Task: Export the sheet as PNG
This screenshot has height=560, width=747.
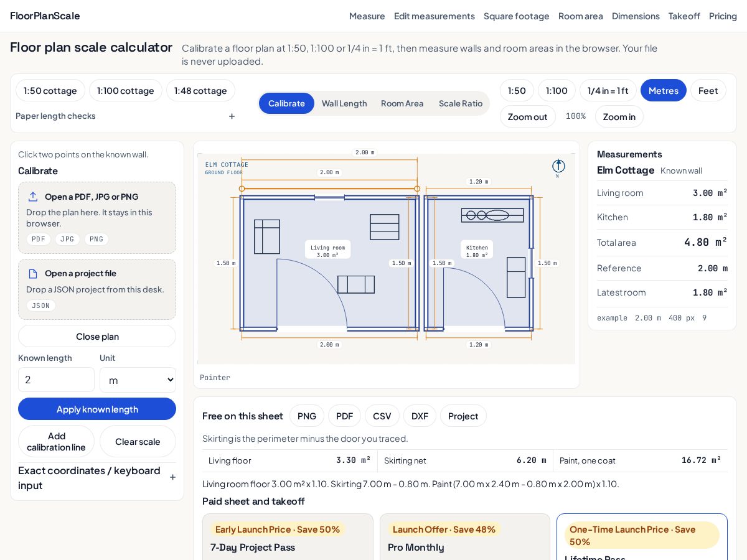Action: click(x=307, y=416)
